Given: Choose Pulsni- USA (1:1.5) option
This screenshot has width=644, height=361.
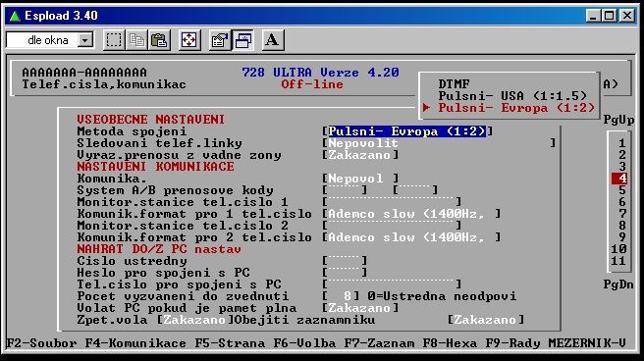Looking at the screenshot, I should (x=512, y=96).
